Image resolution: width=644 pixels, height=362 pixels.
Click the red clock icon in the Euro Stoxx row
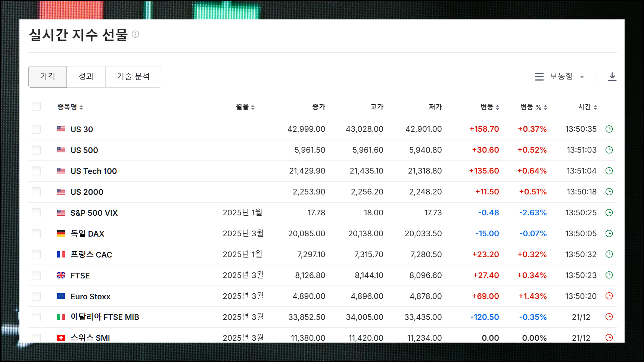(x=609, y=296)
